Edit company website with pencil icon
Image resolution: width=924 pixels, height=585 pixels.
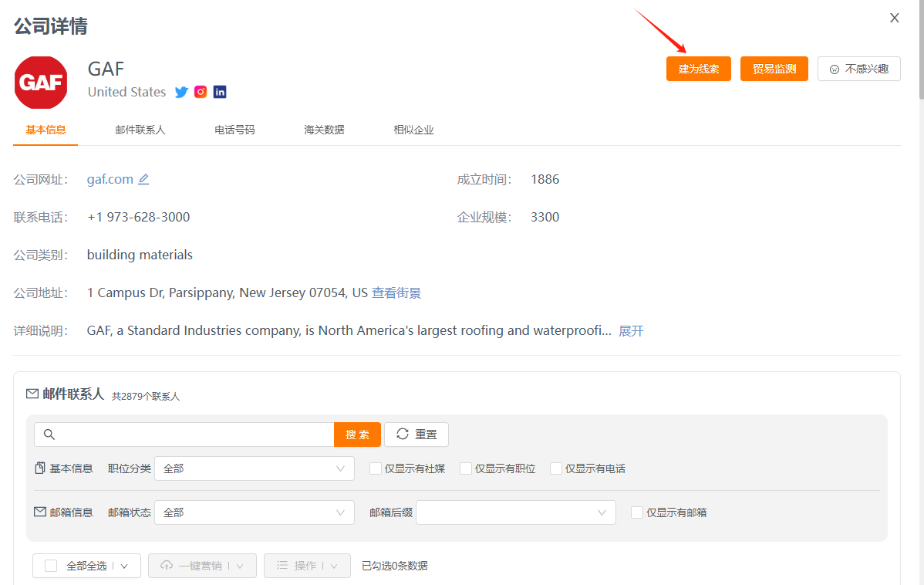point(143,179)
